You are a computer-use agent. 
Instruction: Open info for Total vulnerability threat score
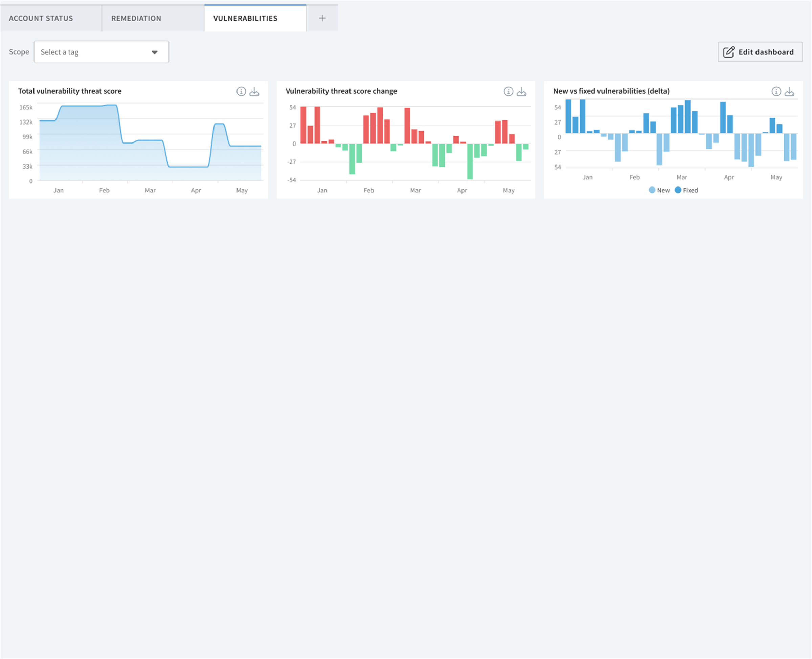point(241,91)
